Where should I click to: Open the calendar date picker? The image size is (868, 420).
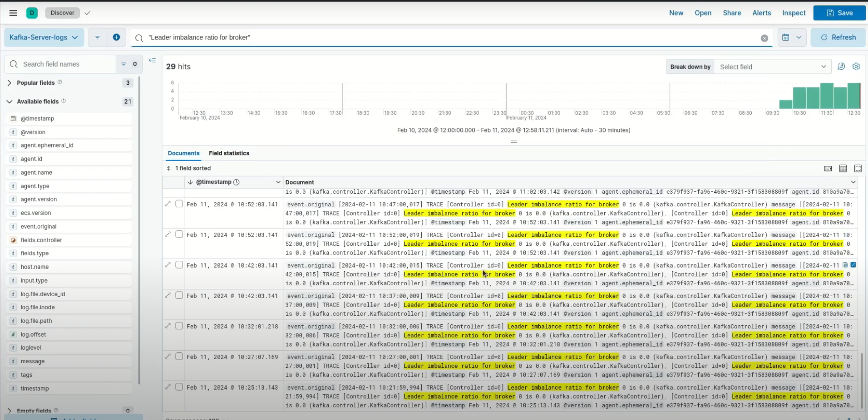786,37
